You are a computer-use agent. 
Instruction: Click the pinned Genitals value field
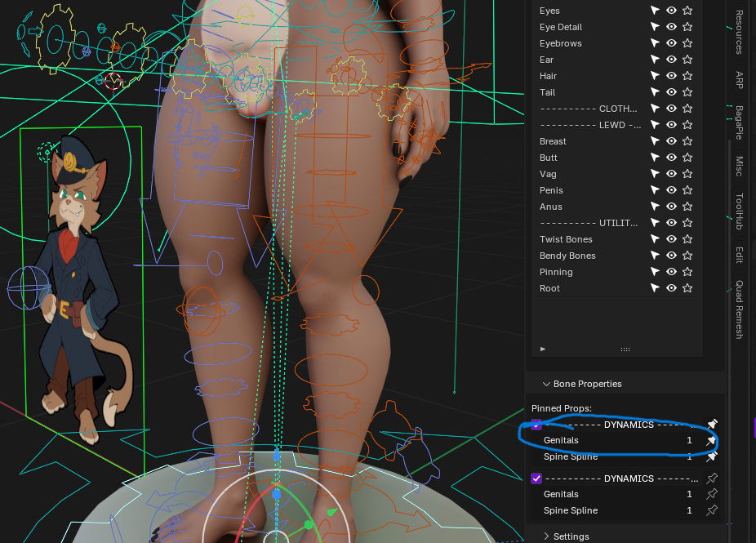tap(619, 440)
